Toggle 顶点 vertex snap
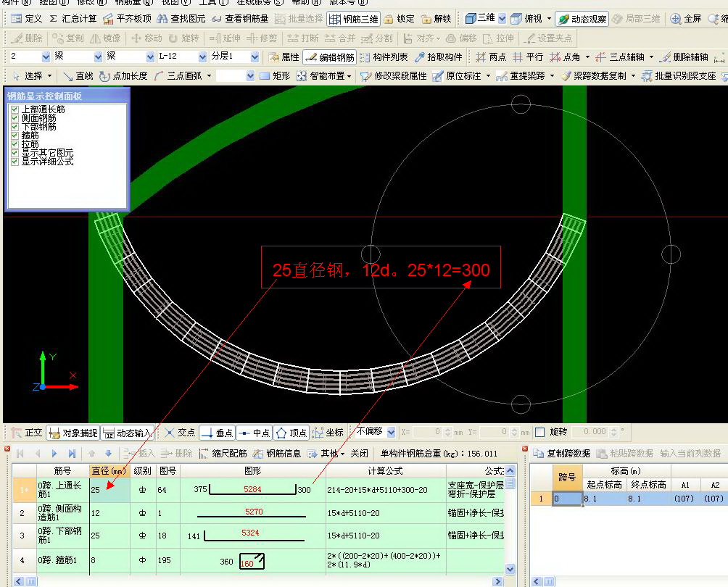Viewport: 728px width, 587px height. 291,433
